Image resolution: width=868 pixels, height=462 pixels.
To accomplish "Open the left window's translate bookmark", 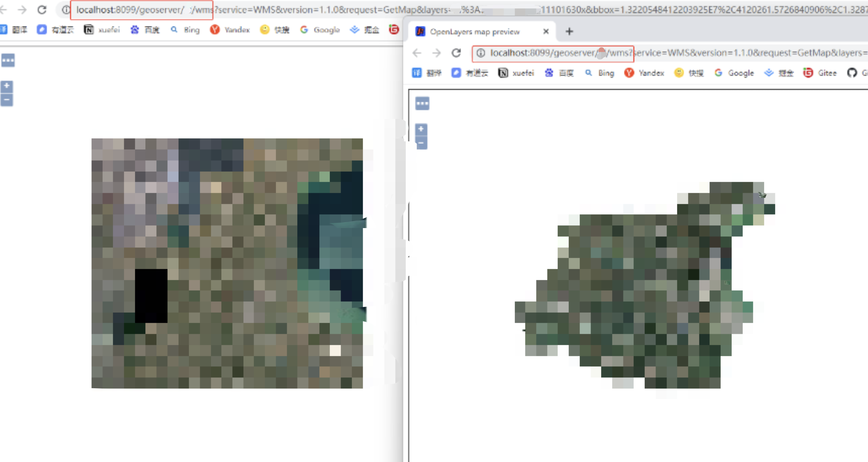I will click(x=14, y=30).
